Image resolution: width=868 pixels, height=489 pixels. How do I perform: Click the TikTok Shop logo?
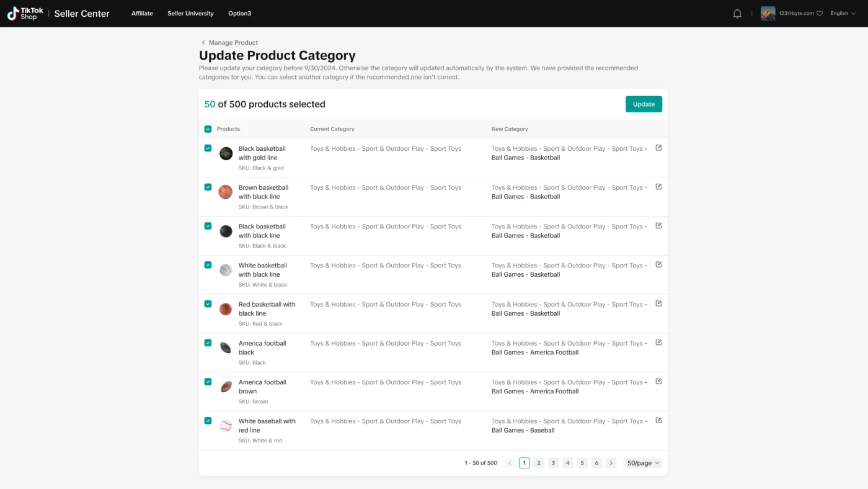click(25, 14)
